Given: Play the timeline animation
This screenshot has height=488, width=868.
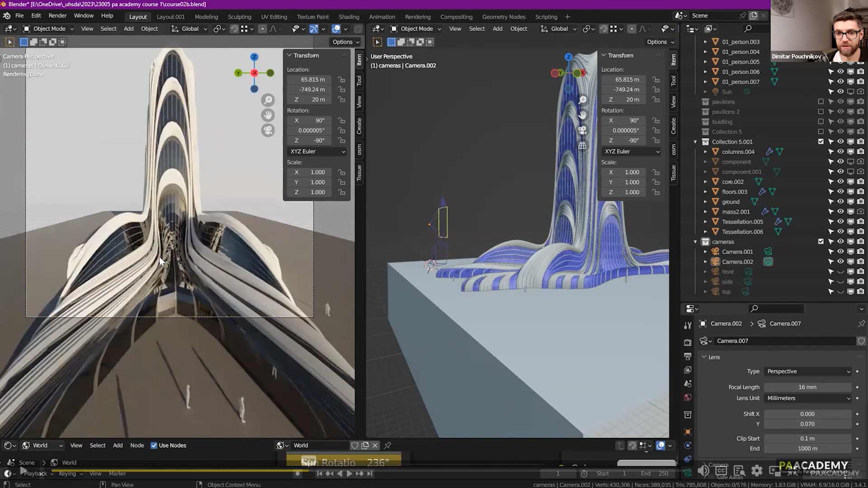Looking at the screenshot, I should (349, 474).
